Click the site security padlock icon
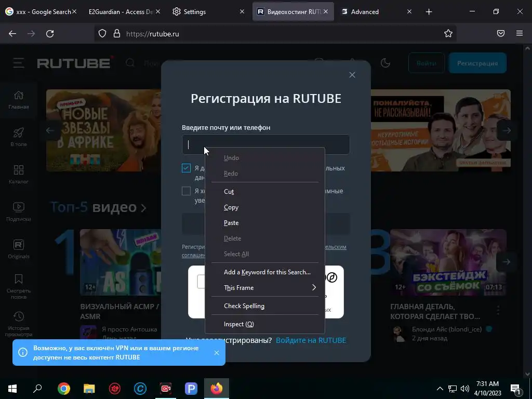This screenshot has height=399, width=532. 117,34
